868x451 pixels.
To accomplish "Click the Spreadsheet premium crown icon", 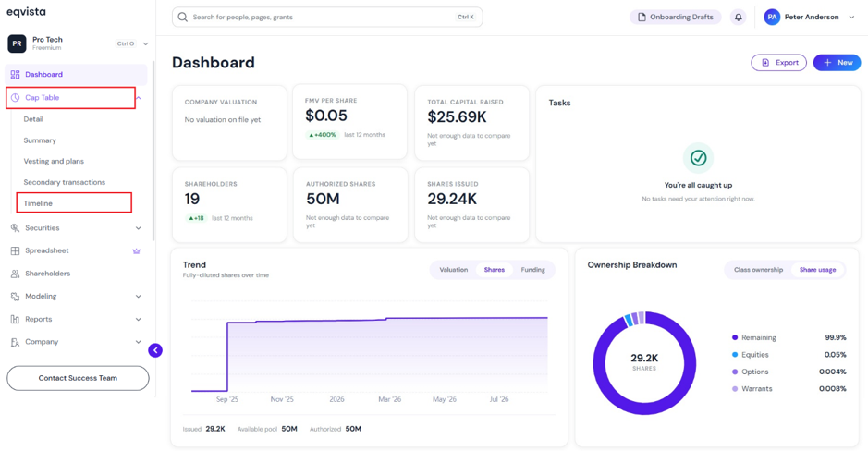I will [x=136, y=251].
